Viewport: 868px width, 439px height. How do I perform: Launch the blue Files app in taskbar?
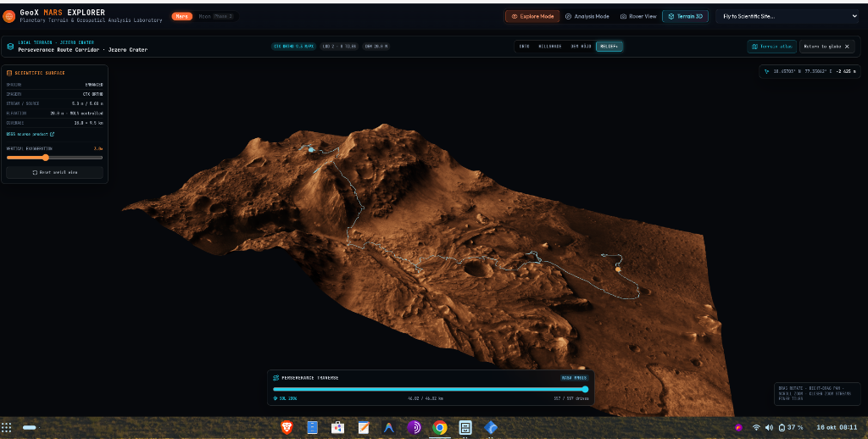(312, 427)
